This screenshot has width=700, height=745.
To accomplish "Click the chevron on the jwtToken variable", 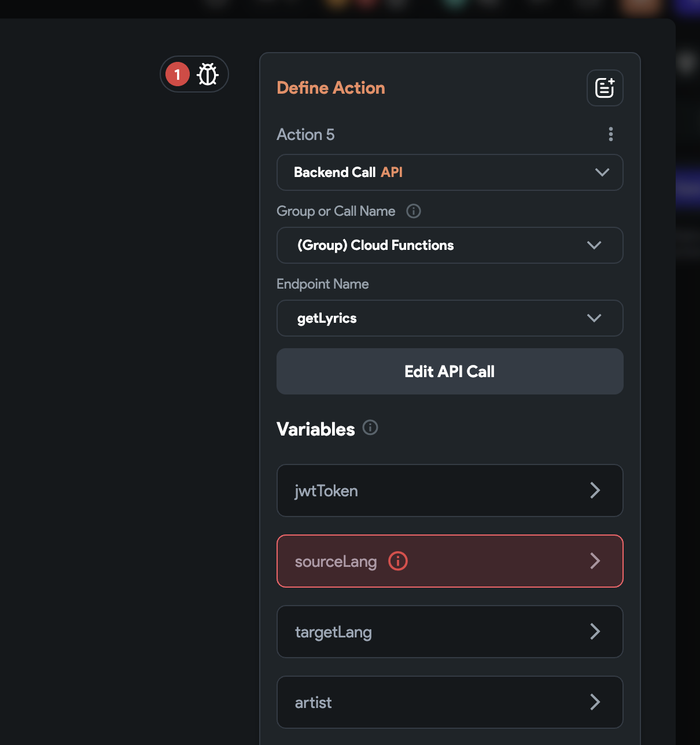I will (595, 490).
